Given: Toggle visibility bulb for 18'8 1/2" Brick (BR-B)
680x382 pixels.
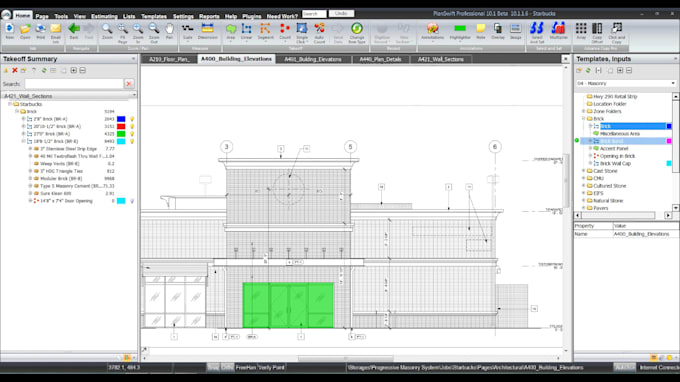Looking at the screenshot, I should [132, 141].
